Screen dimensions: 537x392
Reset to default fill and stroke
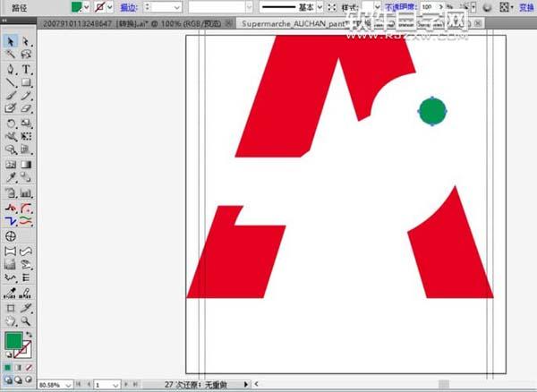(8, 354)
